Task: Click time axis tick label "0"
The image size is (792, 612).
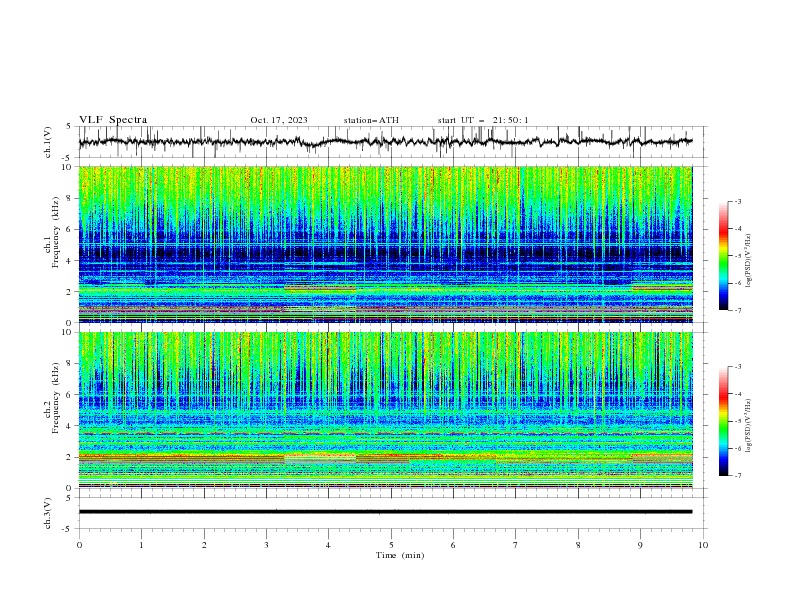Action: 79,545
